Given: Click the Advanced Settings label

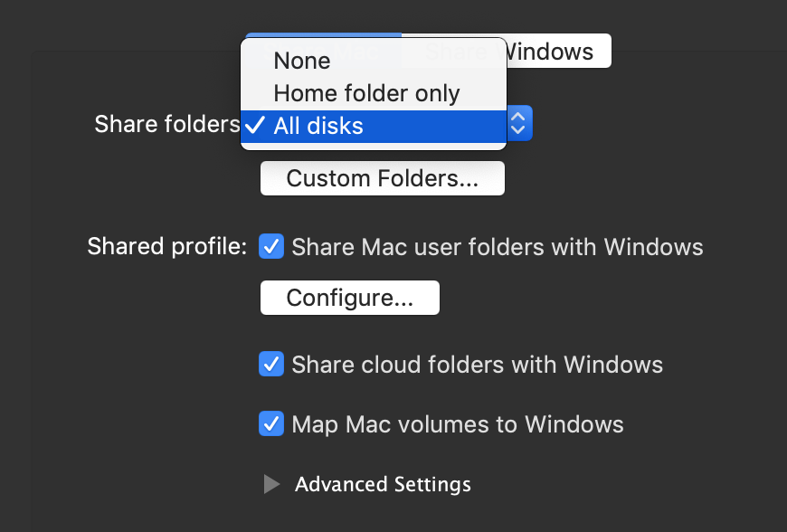Looking at the screenshot, I should pos(383,484).
